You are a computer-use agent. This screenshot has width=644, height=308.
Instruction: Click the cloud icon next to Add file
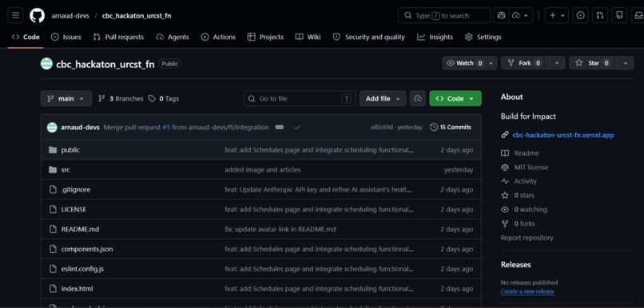click(418, 98)
